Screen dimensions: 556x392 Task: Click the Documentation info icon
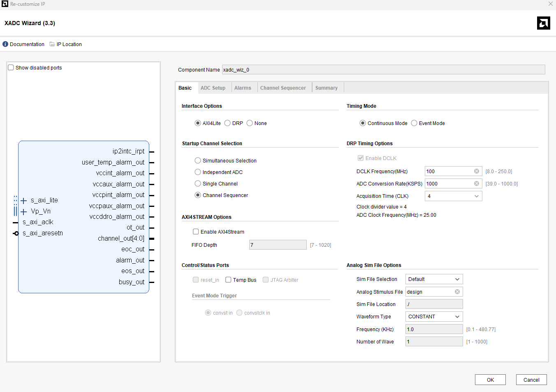(5, 44)
